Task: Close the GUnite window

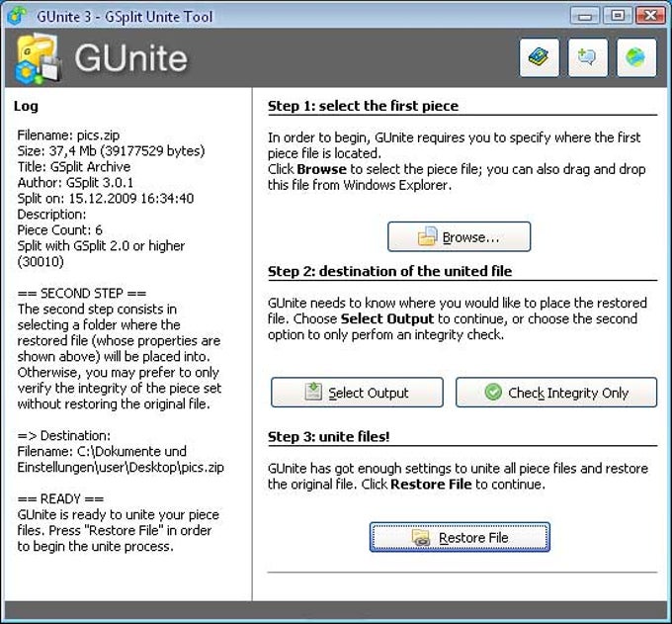Action: coord(650,16)
